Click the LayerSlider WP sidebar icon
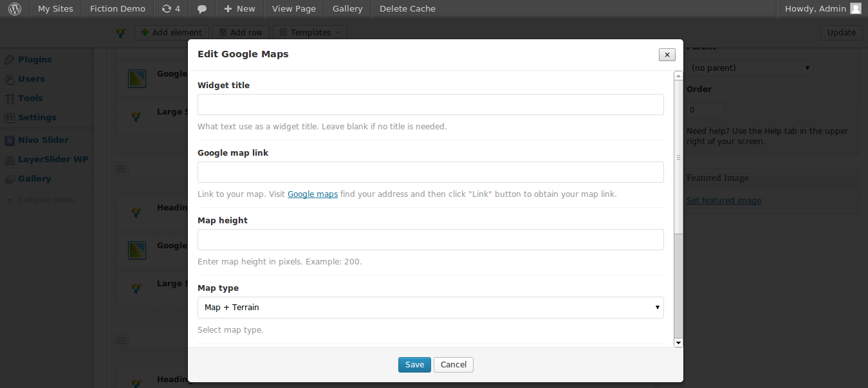The image size is (868, 388). pyautogui.click(x=9, y=160)
